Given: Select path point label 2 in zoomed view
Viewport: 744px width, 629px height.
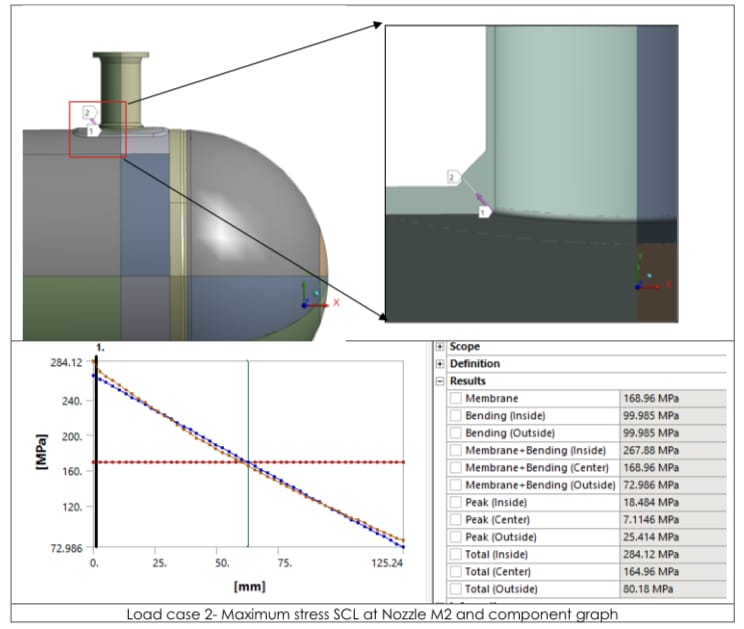Looking at the screenshot, I should pos(453,177).
